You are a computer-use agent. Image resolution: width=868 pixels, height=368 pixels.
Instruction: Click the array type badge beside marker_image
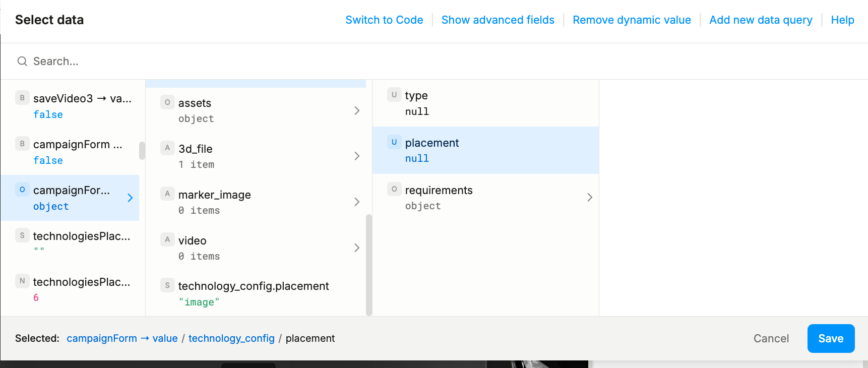click(167, 194)
